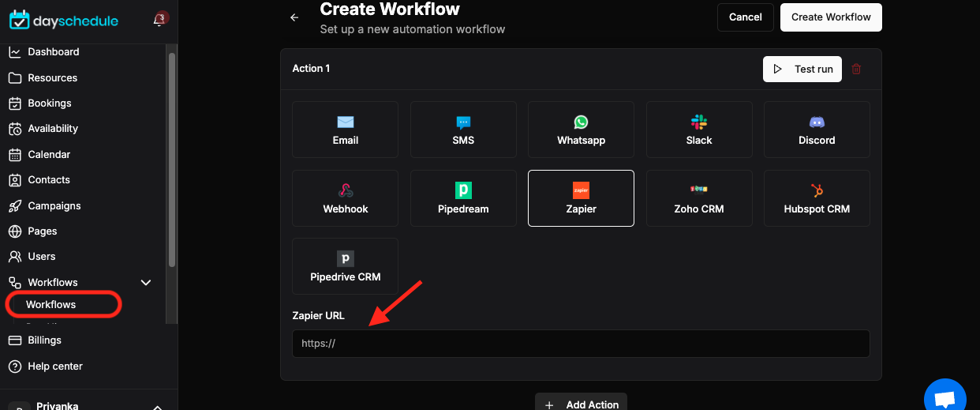
Task: Run the Test run button
Action: pos(802,70)
